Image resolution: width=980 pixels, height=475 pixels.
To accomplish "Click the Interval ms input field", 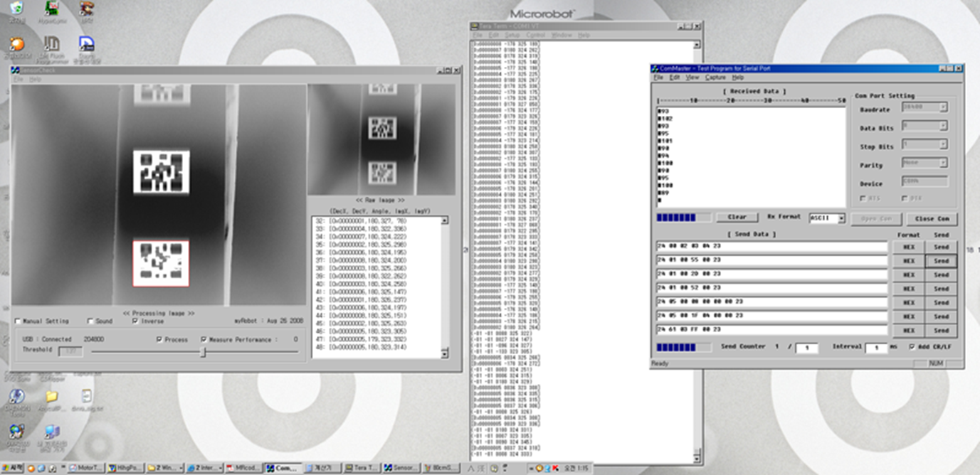I will (875, 348).
